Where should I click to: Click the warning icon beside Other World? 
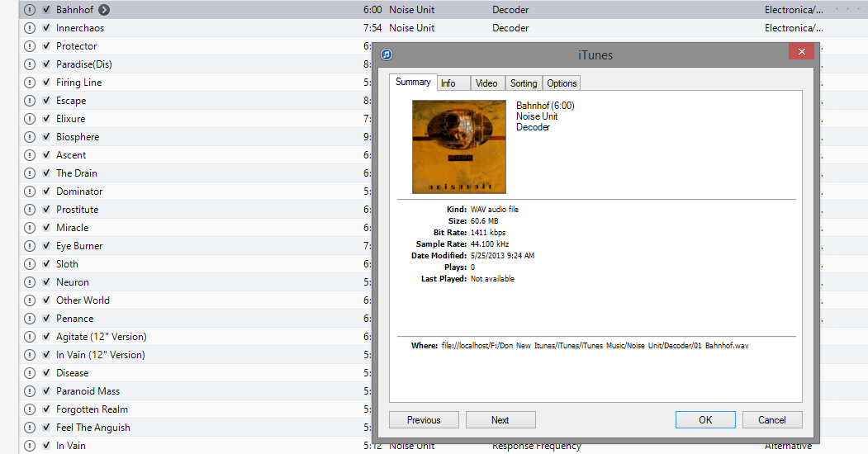pyautogui.click(x=30, y=300)
